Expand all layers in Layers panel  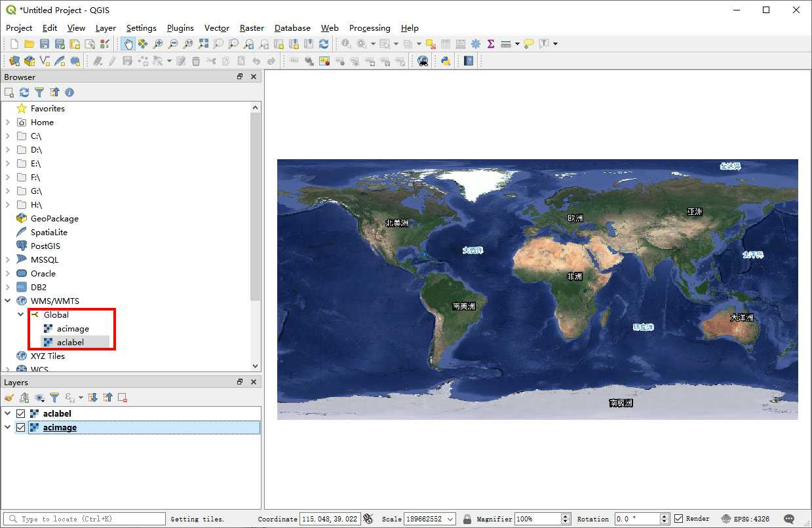93,398
